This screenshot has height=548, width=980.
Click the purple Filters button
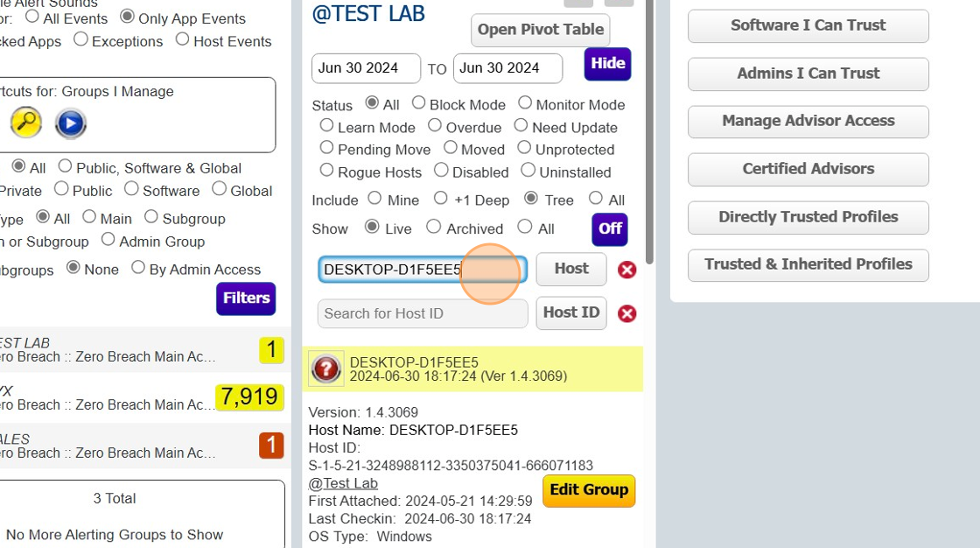click(x=246, y=299)
